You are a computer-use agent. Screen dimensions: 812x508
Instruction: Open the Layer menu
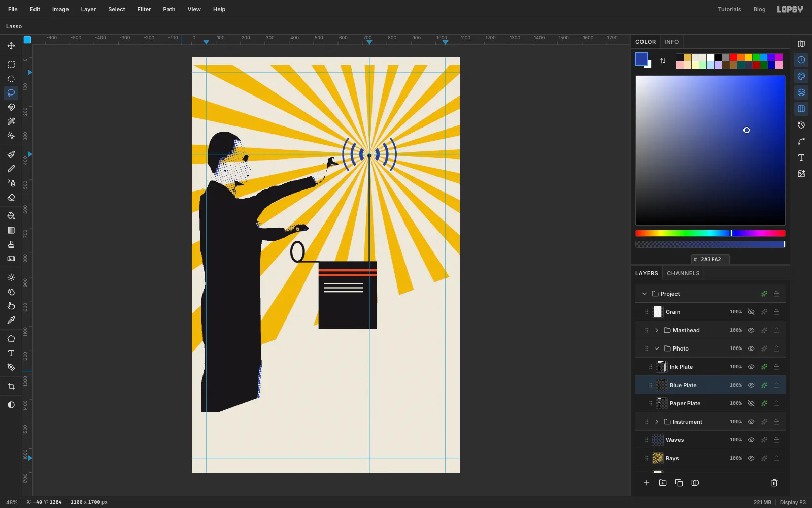pos(88,9)
